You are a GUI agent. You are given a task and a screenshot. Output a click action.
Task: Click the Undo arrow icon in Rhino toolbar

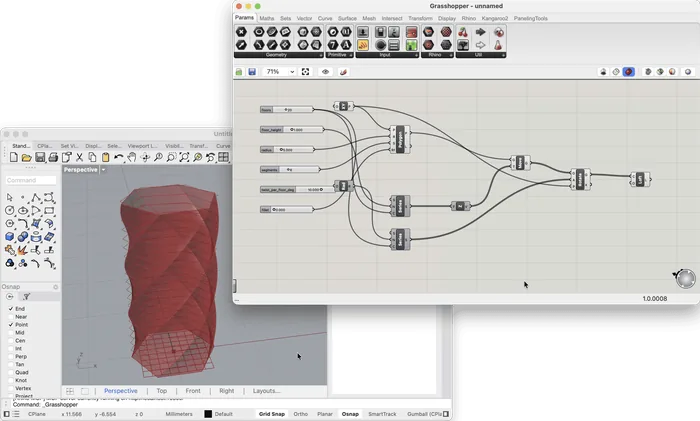point(119,157)
